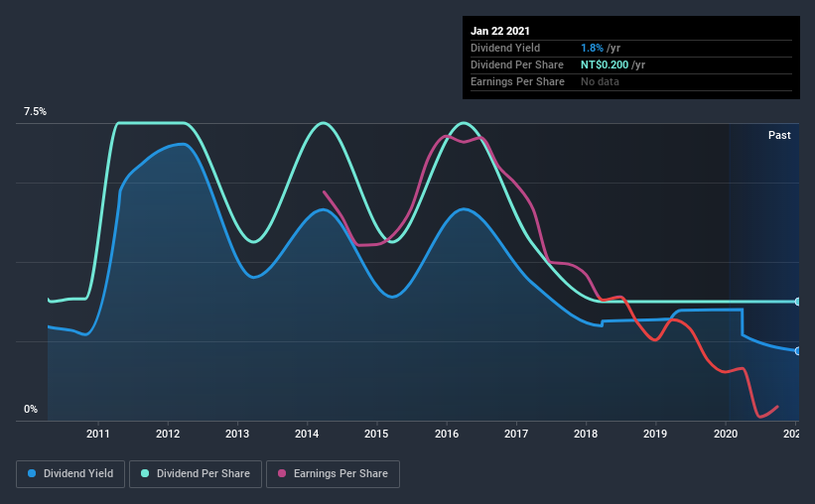Click the Earnings Per Share tooltip row label
Image resolution: width=815 pixels, height=504 pixels.
coord(517,81)
